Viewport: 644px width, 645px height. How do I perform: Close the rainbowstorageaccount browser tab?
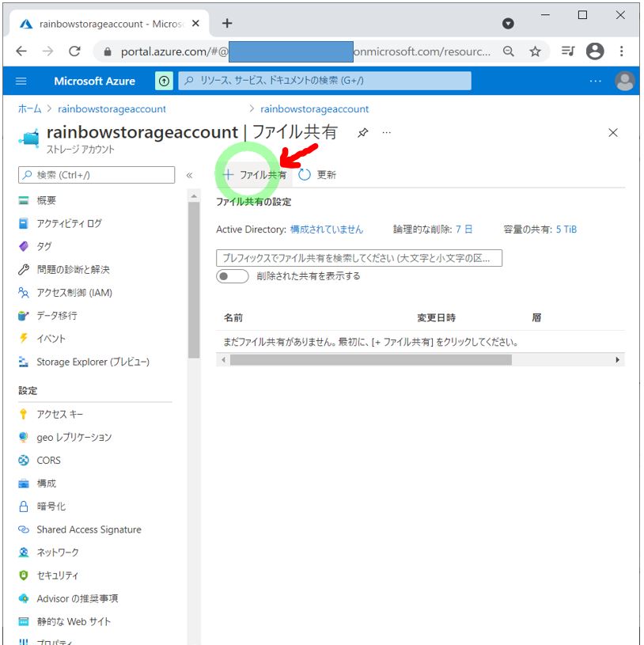pos(195,24)
